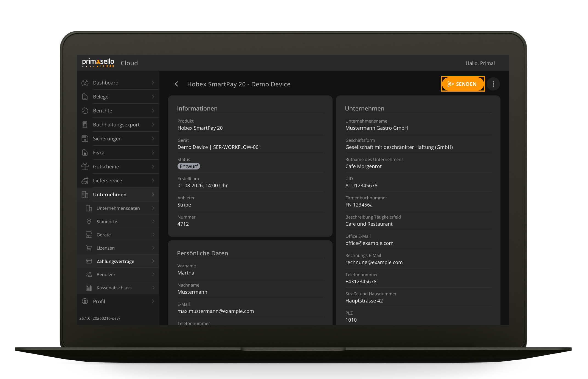Click the Rufname value Cafe Morgenrot
Viewport: 588px width, 379px height.
click(364, 166)
